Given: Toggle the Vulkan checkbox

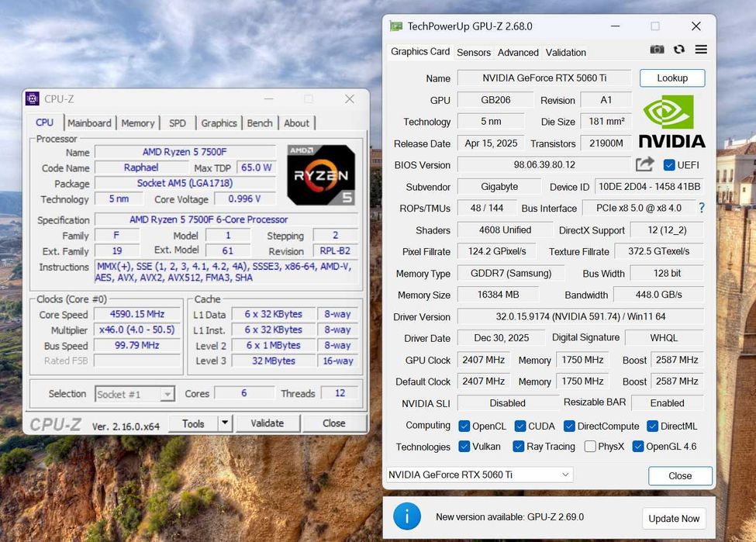Looking at the screenshot, I should click(464, 447).
